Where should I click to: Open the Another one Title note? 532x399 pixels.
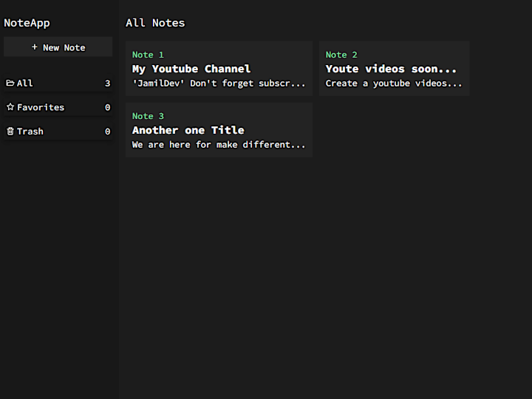point(219,130)
